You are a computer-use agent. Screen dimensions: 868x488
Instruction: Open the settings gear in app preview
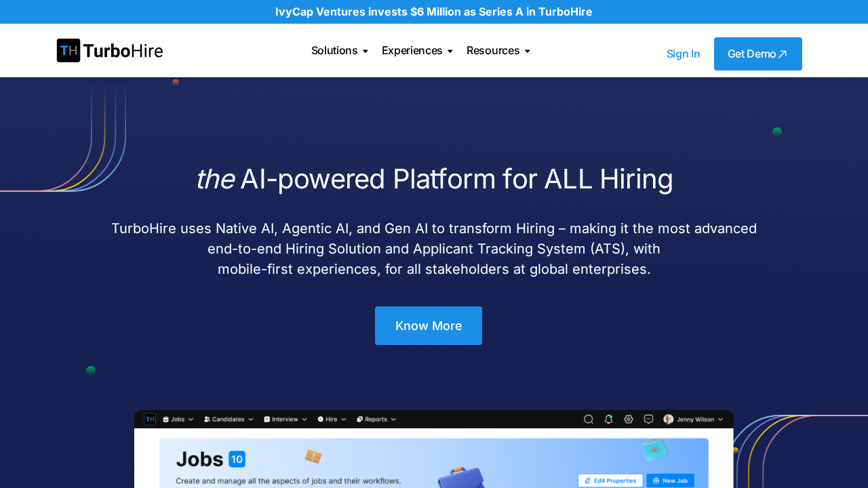[x=629, y=420]
